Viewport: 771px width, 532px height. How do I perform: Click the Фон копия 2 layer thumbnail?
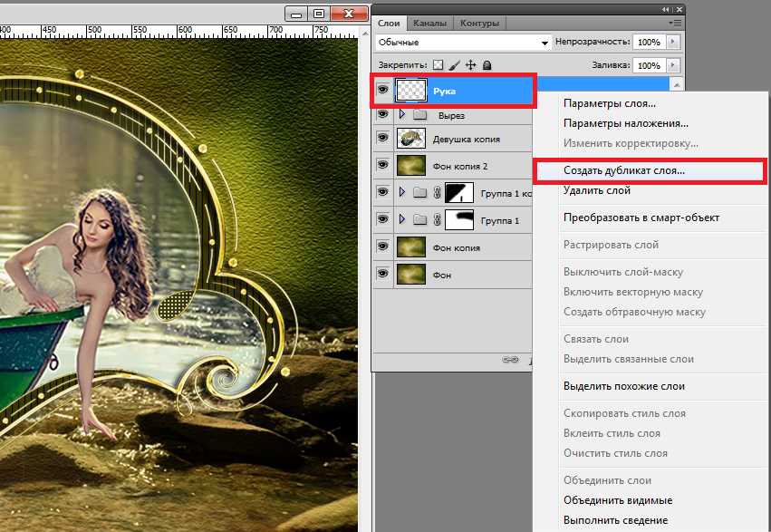411,166
